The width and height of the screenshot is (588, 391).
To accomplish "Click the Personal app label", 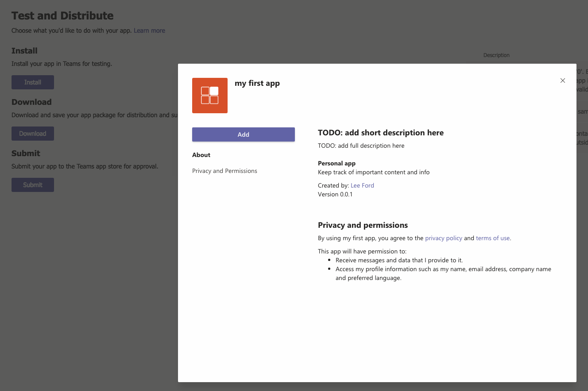I will click(337, 163).
